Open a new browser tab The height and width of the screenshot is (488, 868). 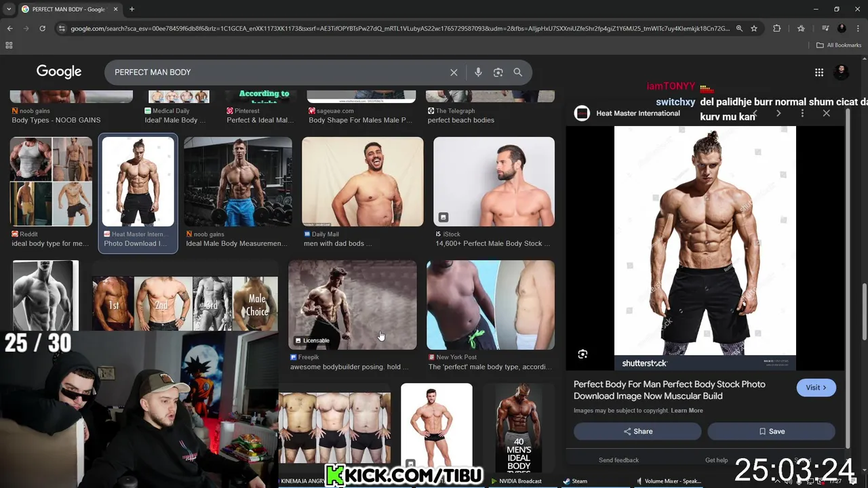pyautogui.click(x=132, y=9)
